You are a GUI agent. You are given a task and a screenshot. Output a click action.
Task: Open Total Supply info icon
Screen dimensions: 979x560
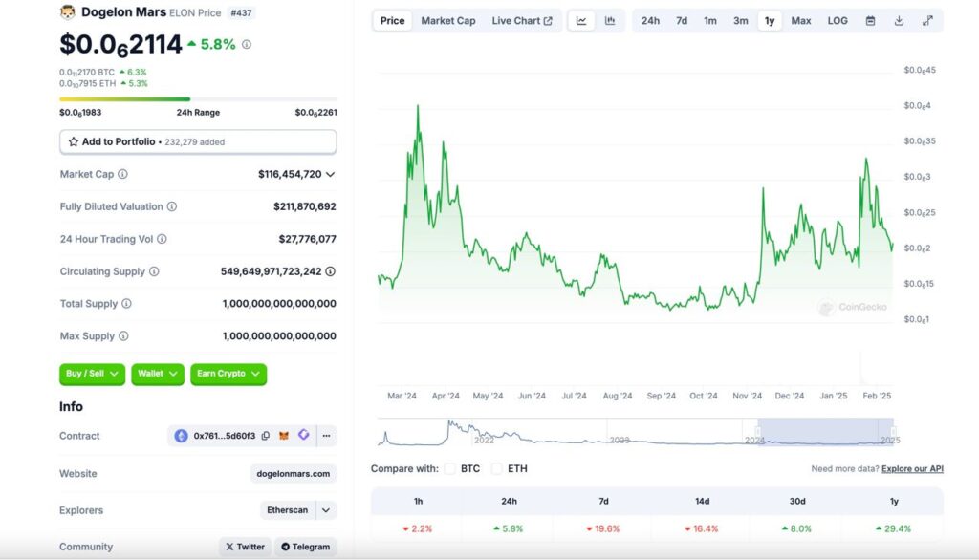pos(127,303)
